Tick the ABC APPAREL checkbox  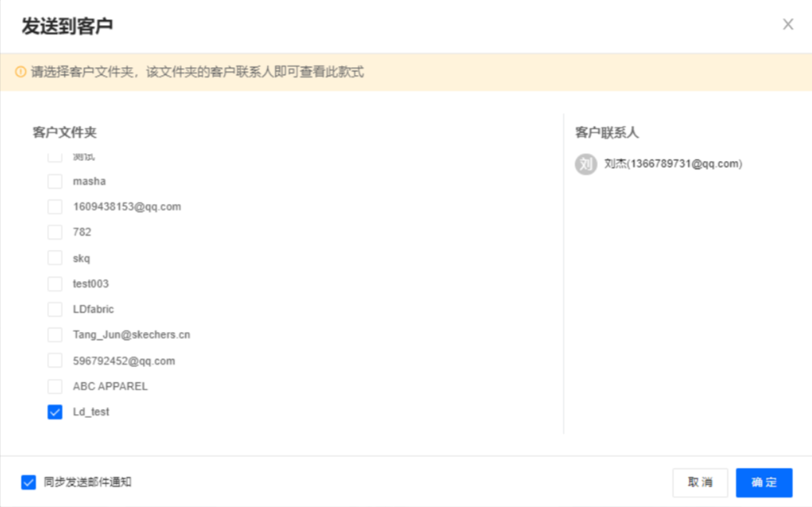click(55, 386)
